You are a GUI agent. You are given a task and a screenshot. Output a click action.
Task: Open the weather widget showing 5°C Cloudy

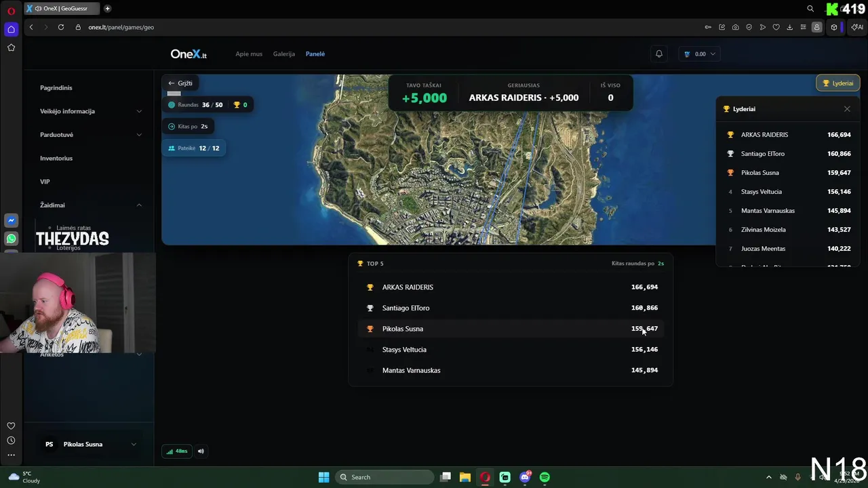click(24, 477)
